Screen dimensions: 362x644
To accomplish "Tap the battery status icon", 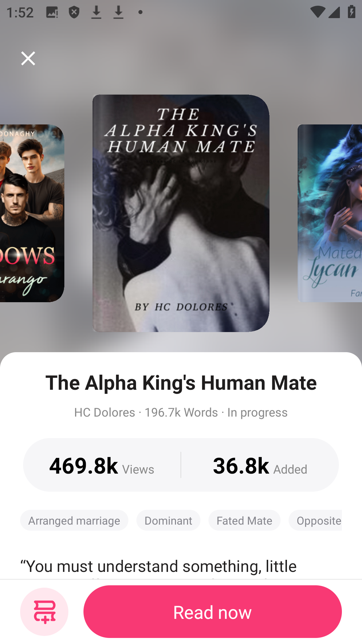I will point(352,12).
